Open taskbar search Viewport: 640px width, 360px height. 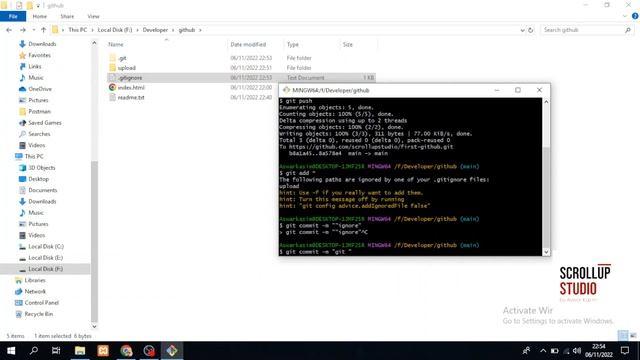(x=34, y=351)
